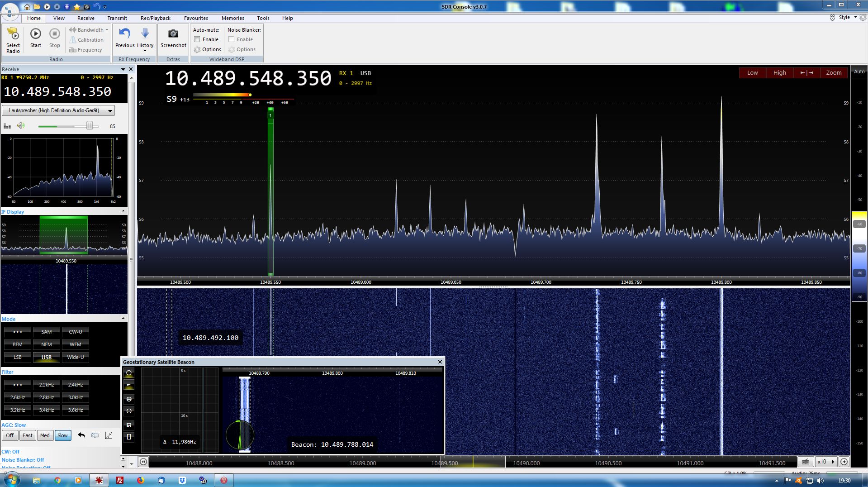Image resolution: width=868 pixels, height=487 pixels.
Task: Select the 2.4kHz filter
Action: [76, 385]
